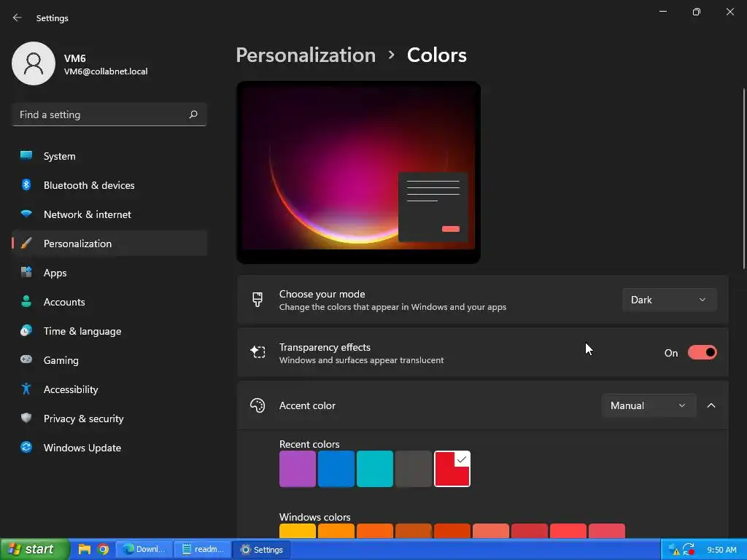747x560 pixels.
Task: Select the checked red recent color
Action: 452,469
